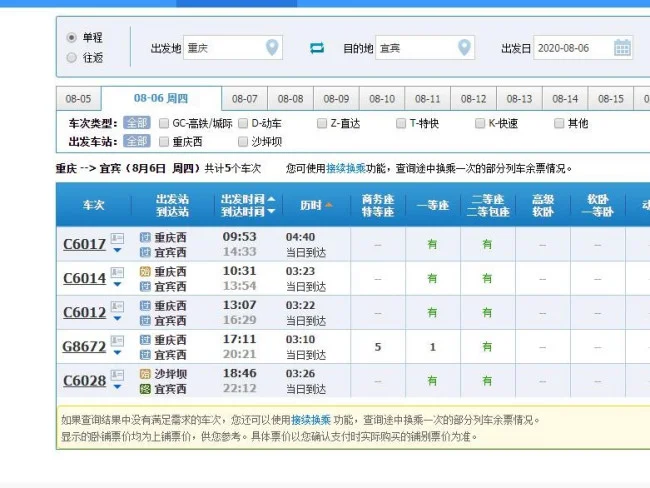Click the 出发日 field showing 2020-08-06
The height and width of the screenshot is (488, 650).
coord(583,48)
